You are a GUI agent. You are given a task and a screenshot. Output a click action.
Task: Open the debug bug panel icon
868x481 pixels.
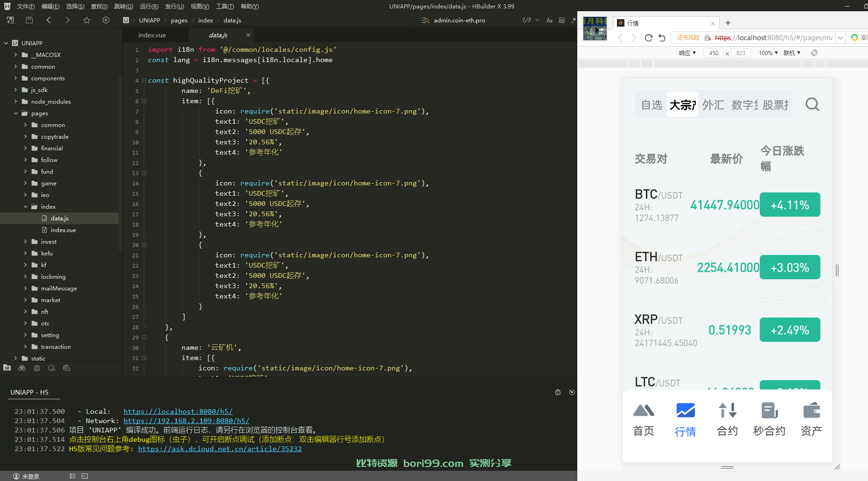[x=37, y=368]
